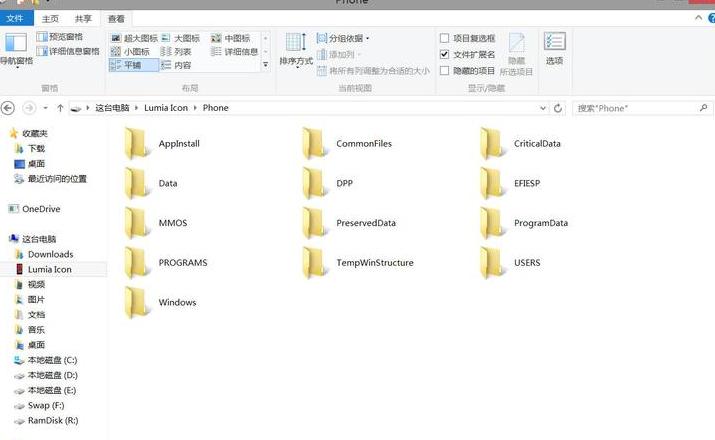This screenshot has width=715, height=440.
Task: Select OneDrive in the sidebar
Action: tap(35, 209)
